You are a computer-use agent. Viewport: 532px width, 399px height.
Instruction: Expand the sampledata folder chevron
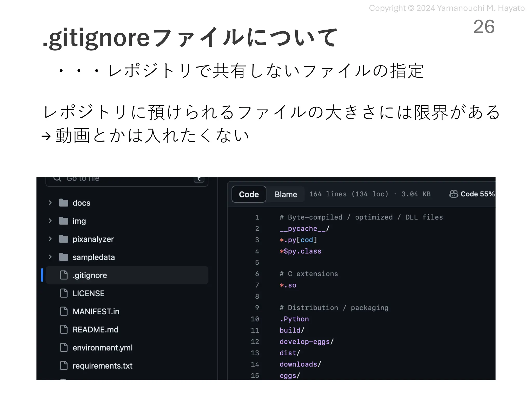[50, 257]
